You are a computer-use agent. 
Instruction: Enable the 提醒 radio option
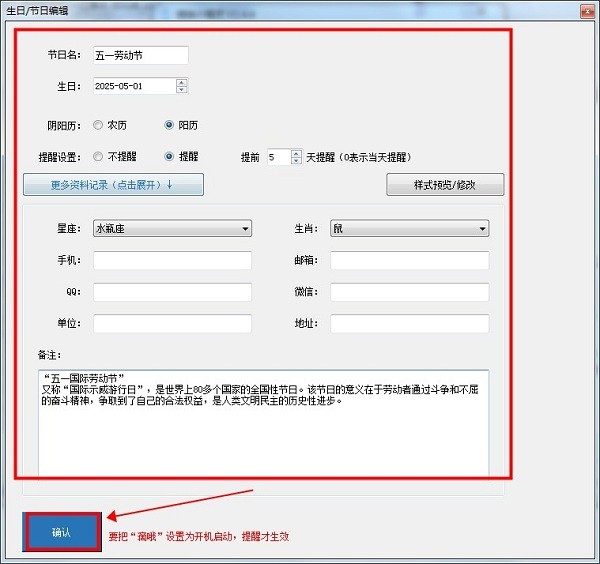click(169, 157)
